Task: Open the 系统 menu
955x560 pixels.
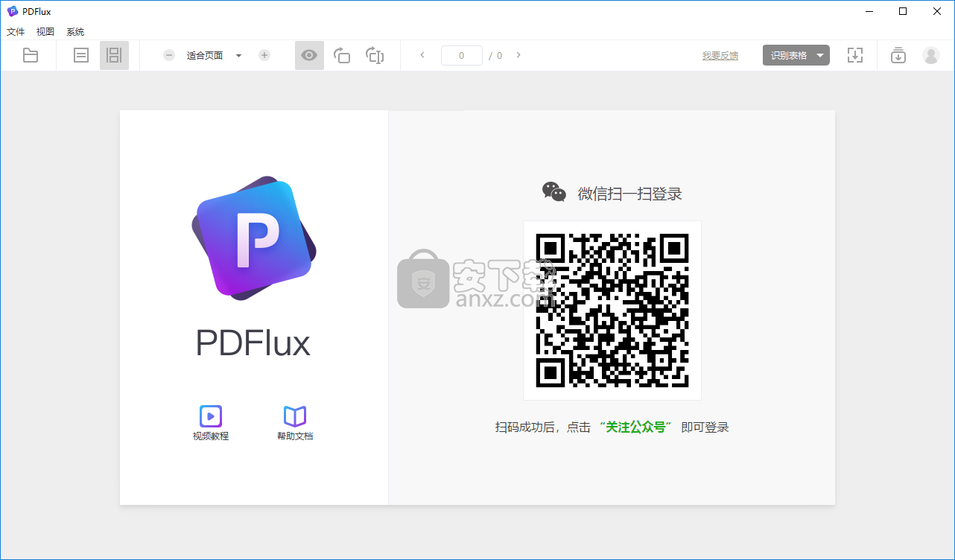Action: click(75, 32)
